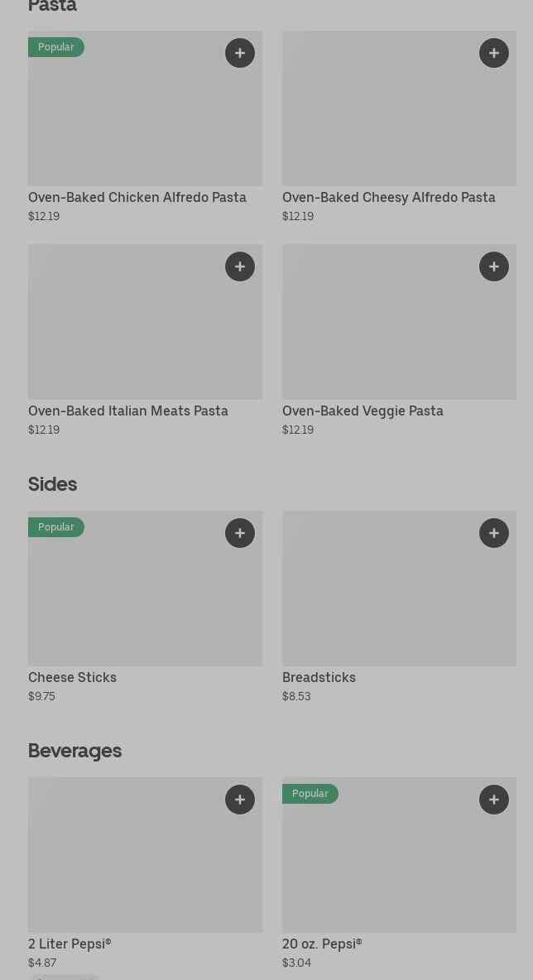This screenshot has height=980, width=533.
Task: Open the Oven-Baked Veggie Pasta image
Action: pos(399,331)
